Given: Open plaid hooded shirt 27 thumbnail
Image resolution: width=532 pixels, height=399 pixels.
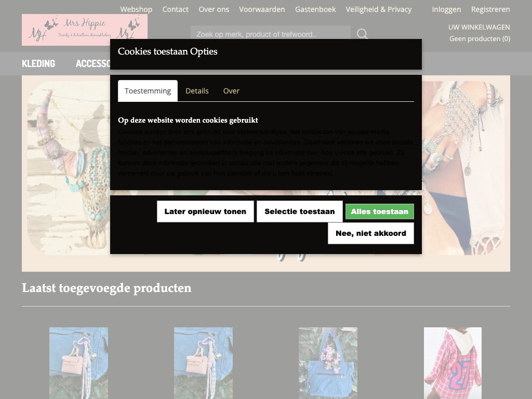Looking at the screenshot, I should [453, 363].
